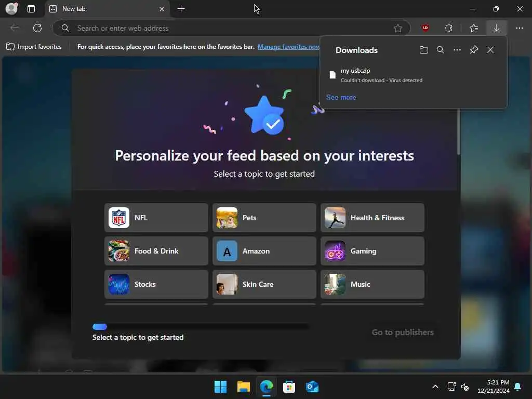
Task: Open more options in Downloads panel
Action: pyautogui.click(x=457, y=50)
